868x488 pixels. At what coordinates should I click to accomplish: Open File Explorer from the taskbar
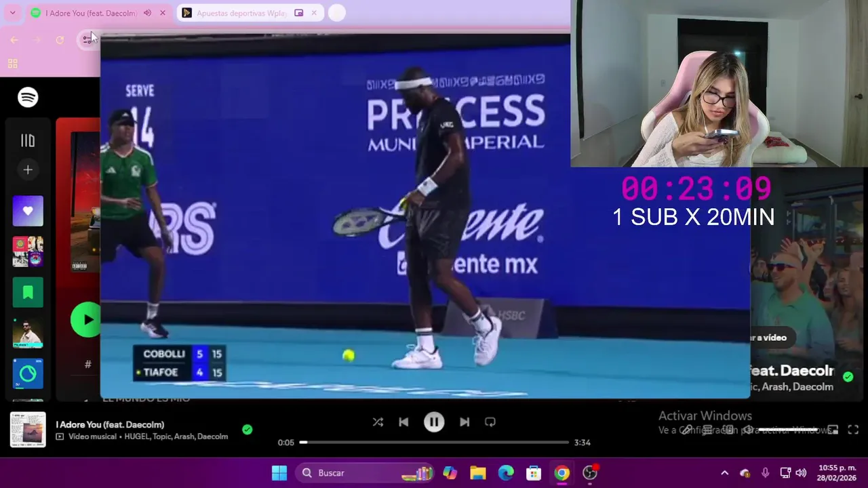[x=478, y=472]
